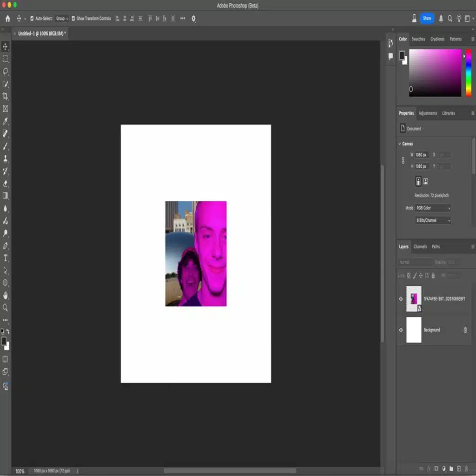
Task: Toggle the Auto-Select checkbox
Action: 32,19
